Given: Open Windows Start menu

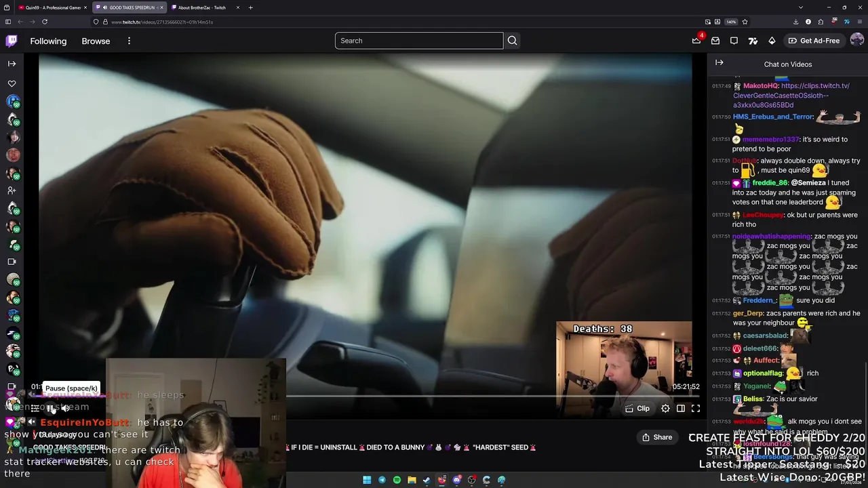Looking at the screenshot, I should tap(367, 480).
